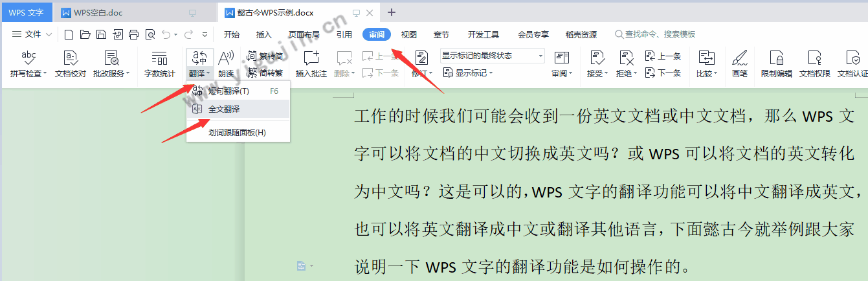Switch to the References (引用) tab

tap(344, 34)
